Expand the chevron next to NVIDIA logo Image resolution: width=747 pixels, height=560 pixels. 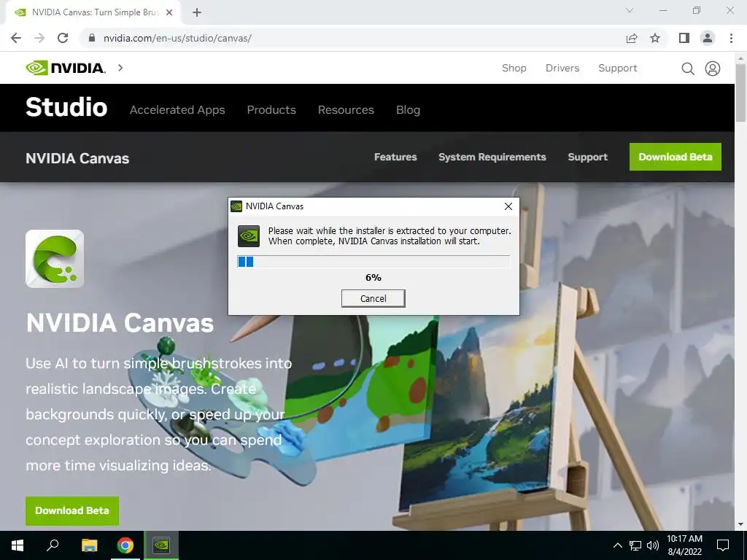pos(120,68)
